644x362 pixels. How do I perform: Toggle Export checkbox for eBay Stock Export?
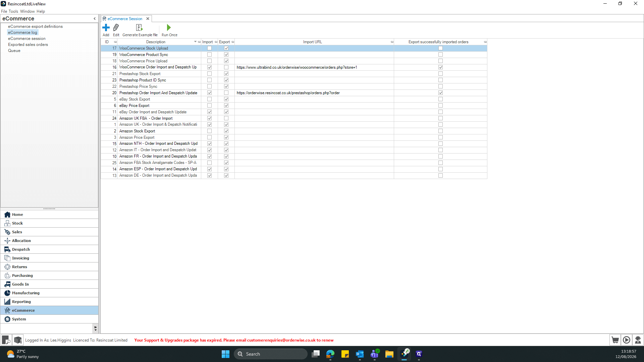point(226,99)
